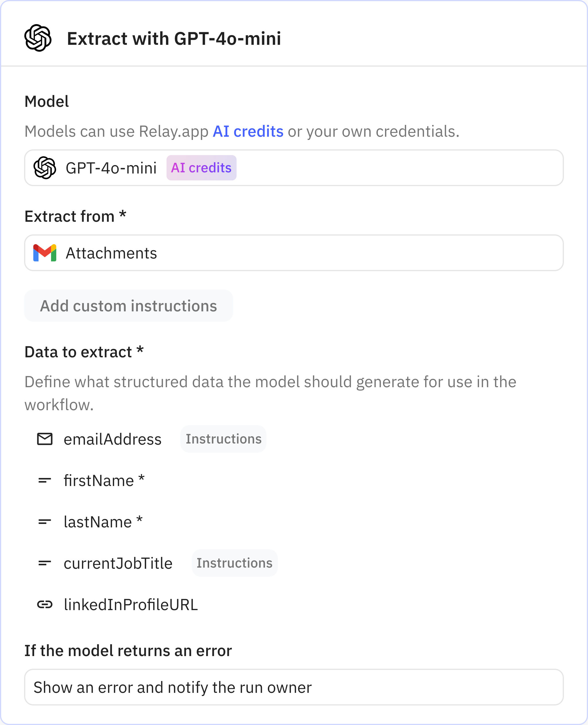Select the linkedInProfileURL data field
This screenshot has height=725, width=588.
tap(131, 605)
